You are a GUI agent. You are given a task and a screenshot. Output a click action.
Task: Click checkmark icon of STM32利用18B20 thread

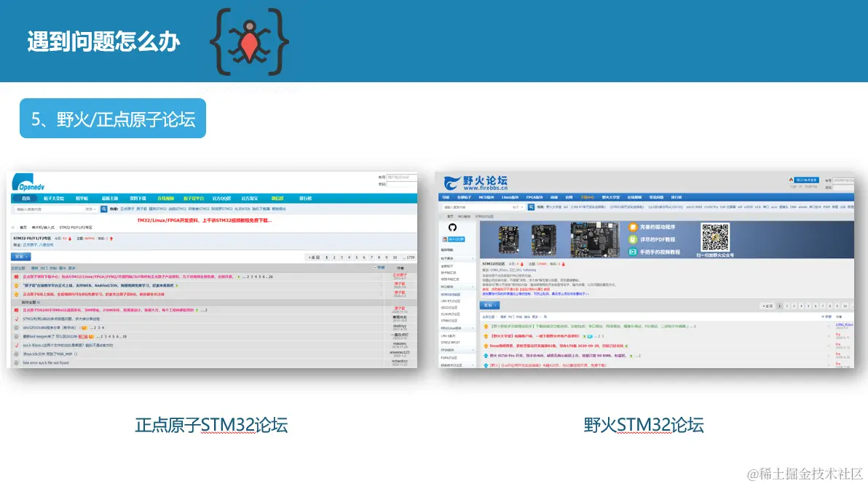point(16,319)
